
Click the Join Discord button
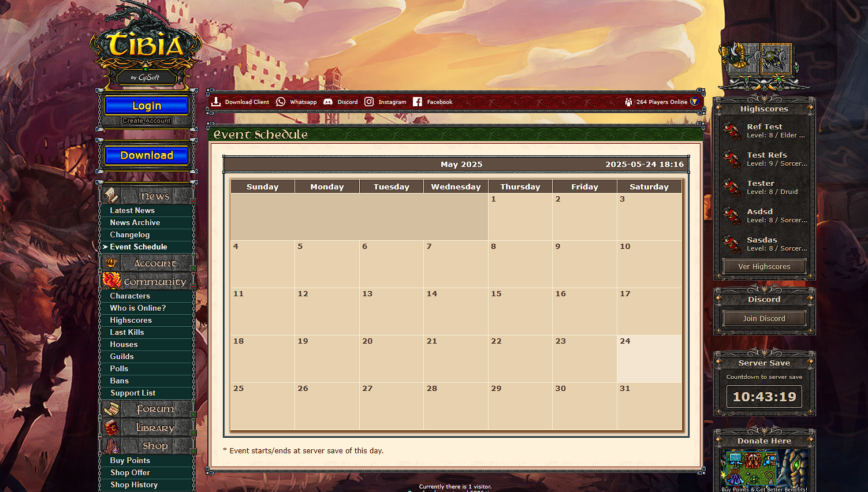click(x=764, y=318)
